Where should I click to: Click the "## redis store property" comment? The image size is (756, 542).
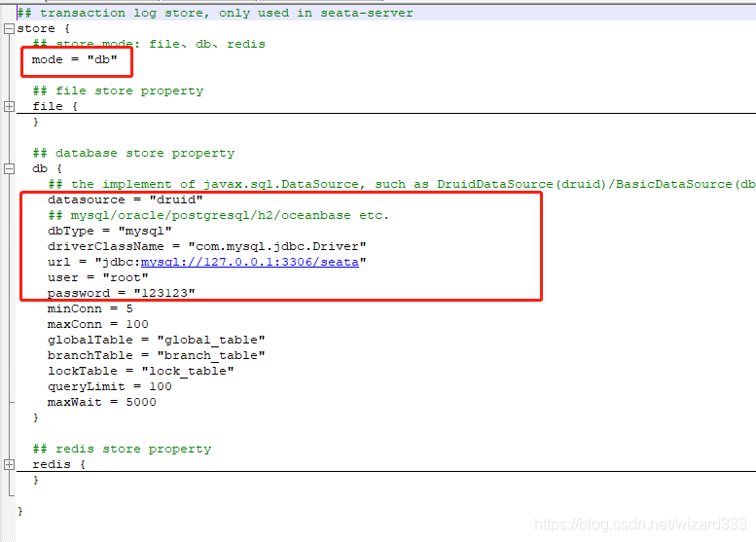pyautogui.click(x=122, y=449)
